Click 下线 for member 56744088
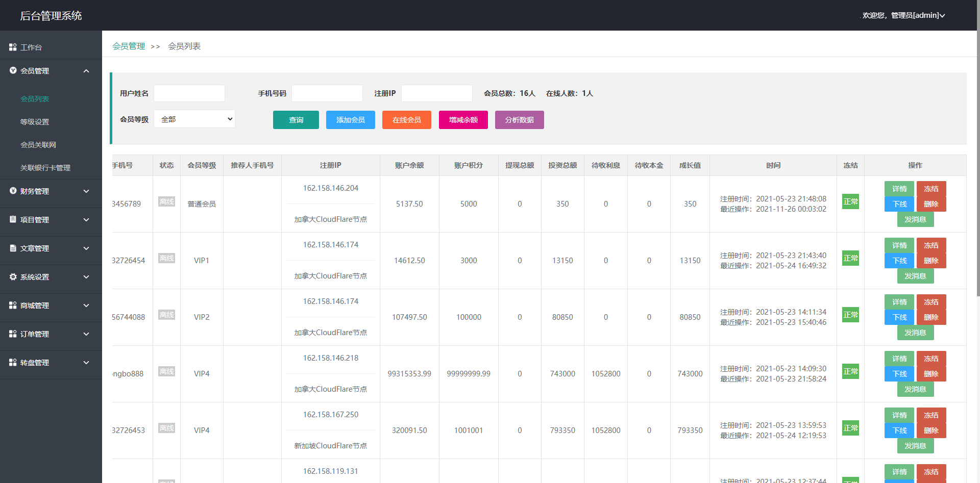Viewport: 980px width, 483px height. tap(899, 317)
